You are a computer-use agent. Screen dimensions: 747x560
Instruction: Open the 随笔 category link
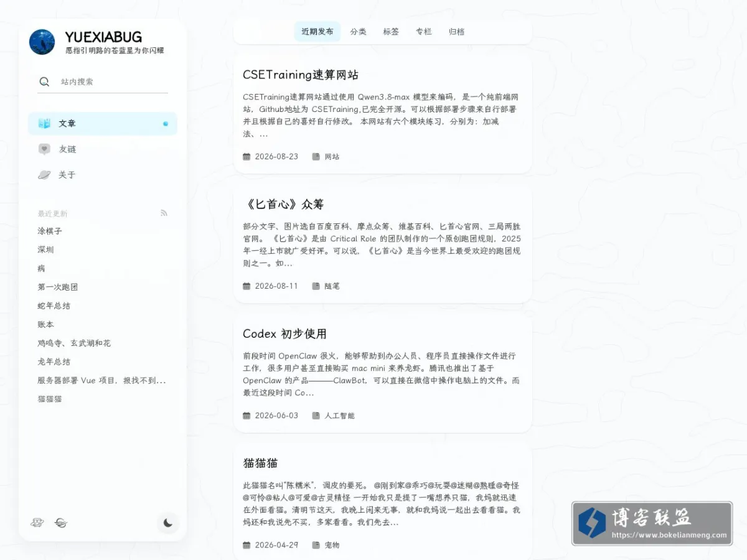[x=332, y=286]
